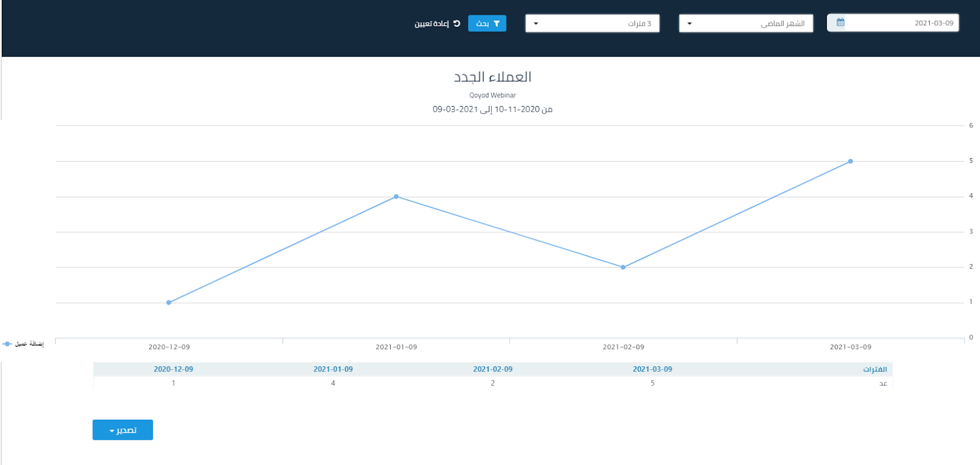Viewport: 980px width, 465px height.
Task: Open the تصدير export dropdown button
Action: pos(123,430)
